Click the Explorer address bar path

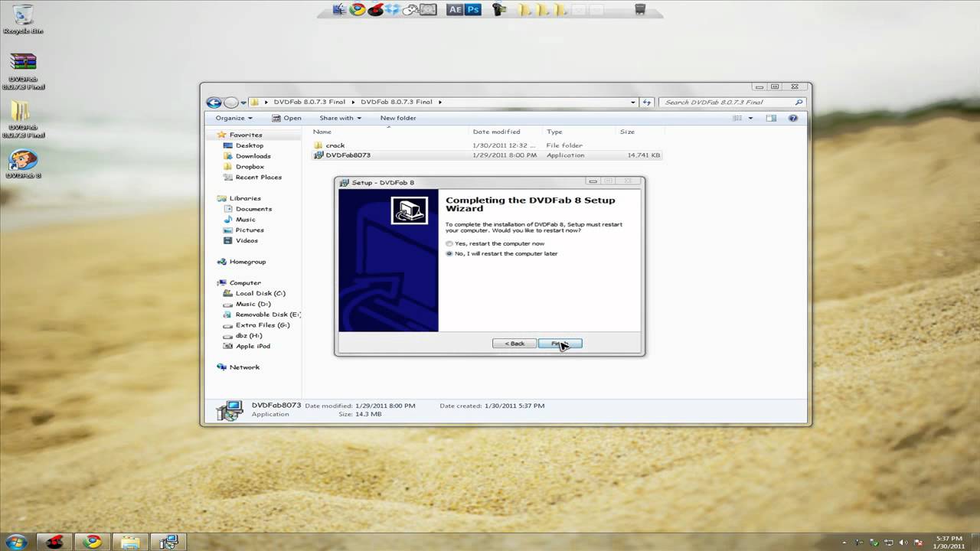tap(443, 102)
